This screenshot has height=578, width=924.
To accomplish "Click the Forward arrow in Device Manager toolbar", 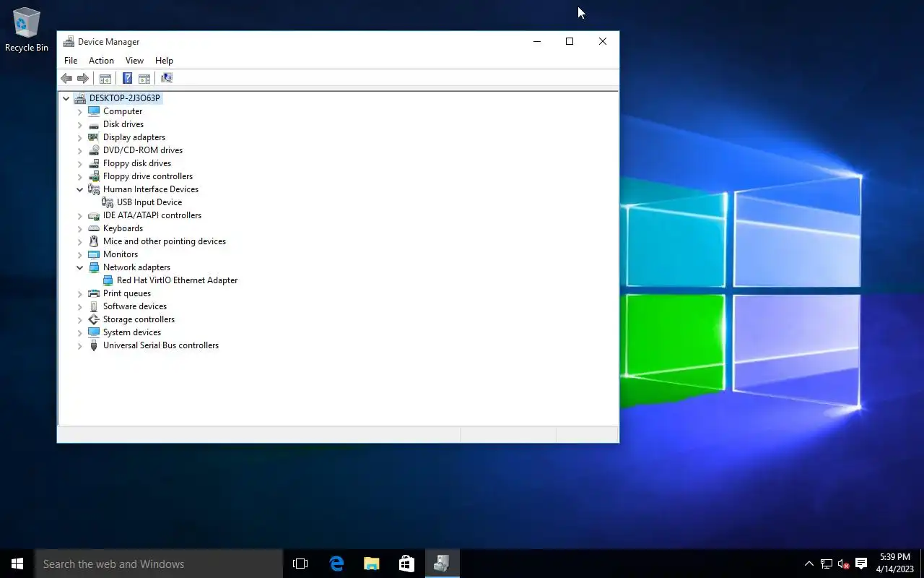I will [x=83, y=78].
